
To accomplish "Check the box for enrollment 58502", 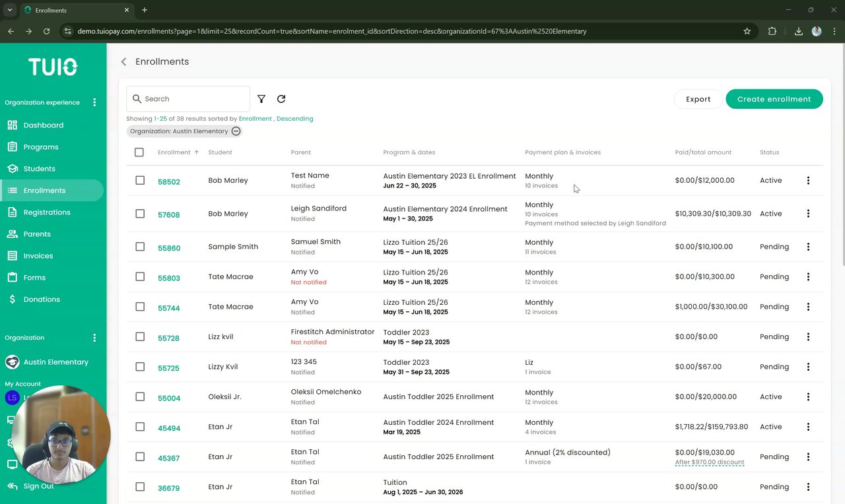I will click(140, 180).
